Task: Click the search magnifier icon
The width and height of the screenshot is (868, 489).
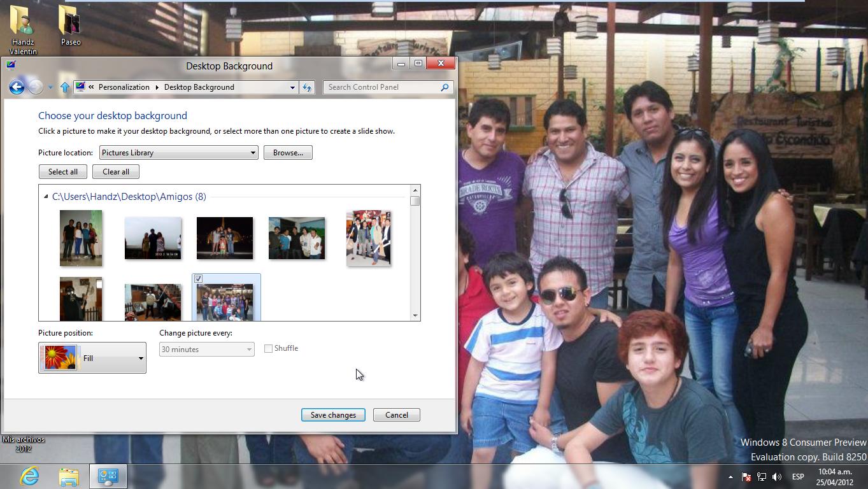Action: pos(445,87)
